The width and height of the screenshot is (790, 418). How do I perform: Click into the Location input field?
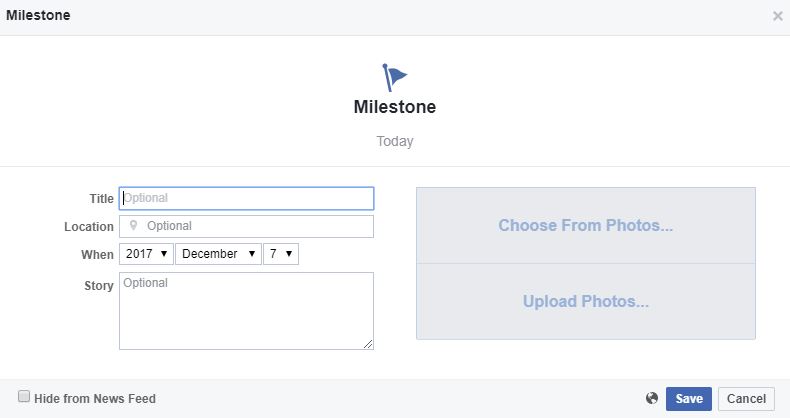point(246,226)
